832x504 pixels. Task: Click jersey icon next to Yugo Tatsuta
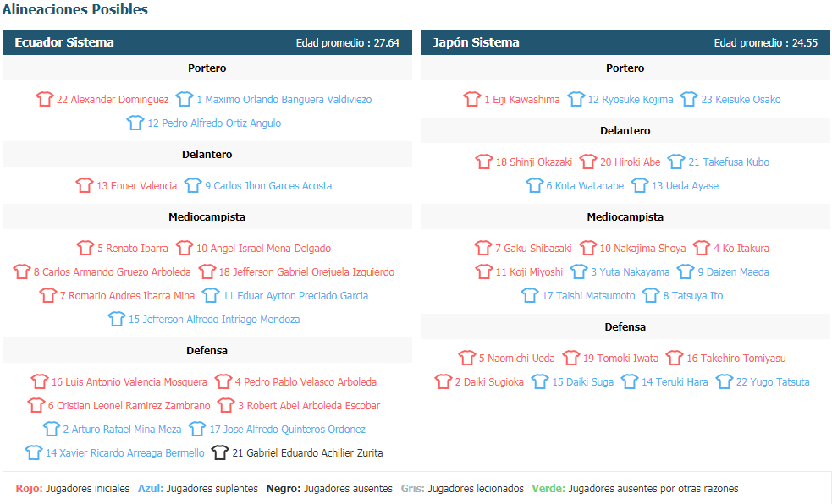pyautogui.click(x=724, y=381)
